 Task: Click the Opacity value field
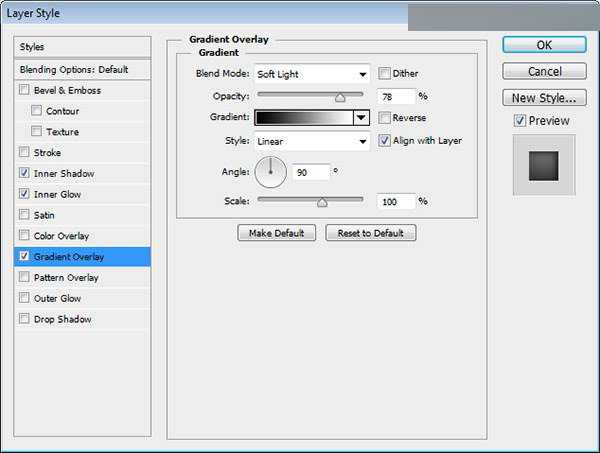(x=396, y=97)
